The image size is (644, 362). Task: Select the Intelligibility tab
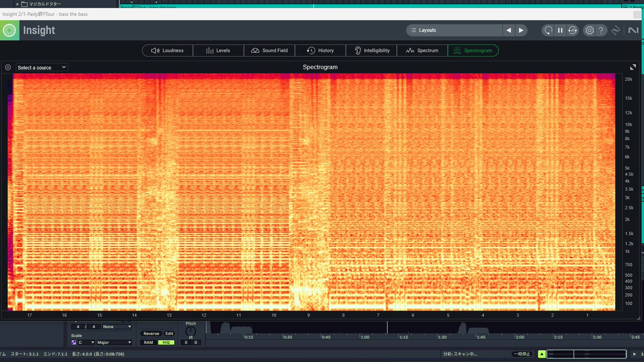pos(371,50)
